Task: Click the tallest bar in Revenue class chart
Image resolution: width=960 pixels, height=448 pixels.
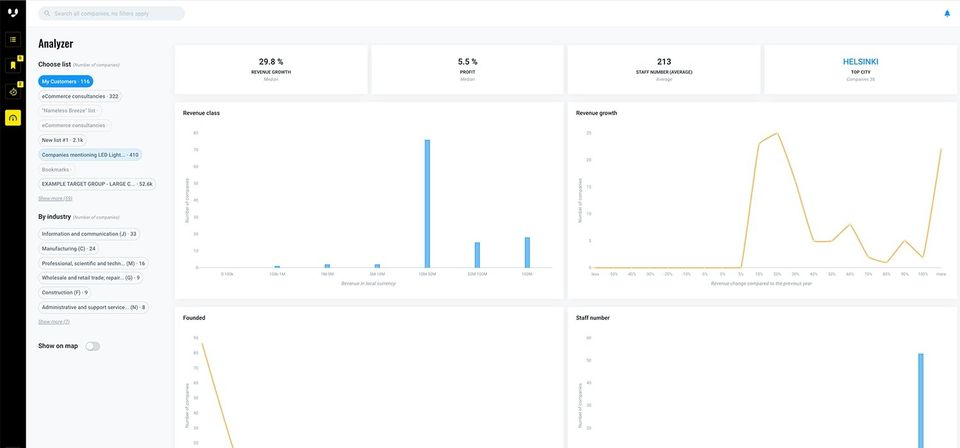Action: 427,204
